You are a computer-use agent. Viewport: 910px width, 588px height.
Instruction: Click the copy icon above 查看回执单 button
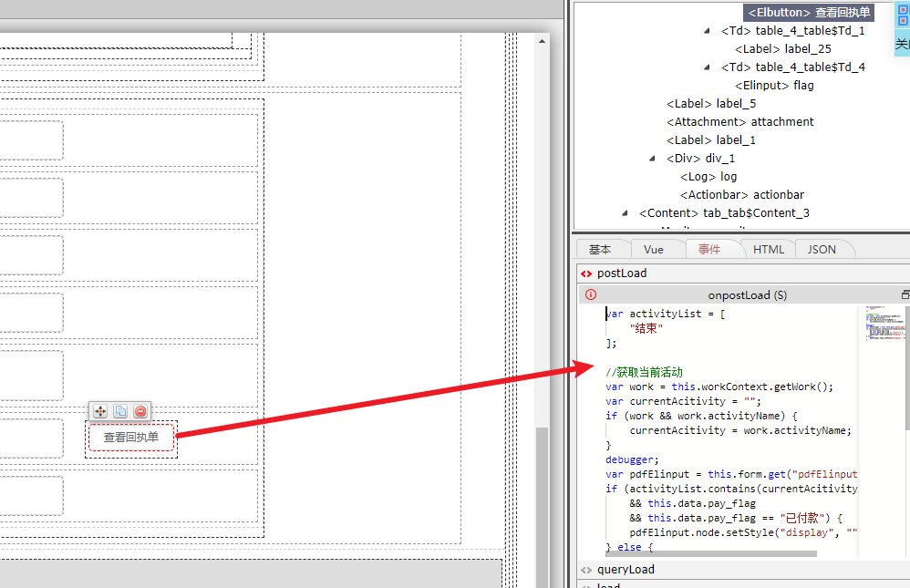click(120, 411)
